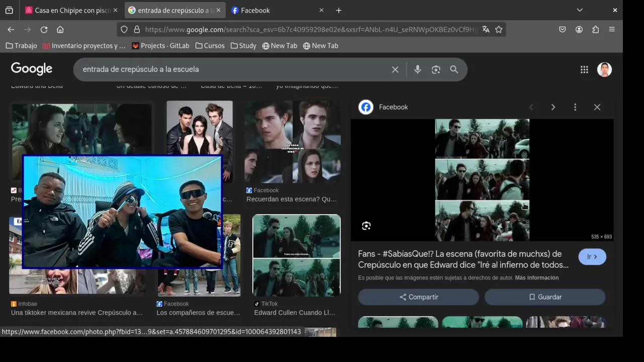
Task: Open the Recuerdan esta escena result link
Action: [x=291, y=199]
